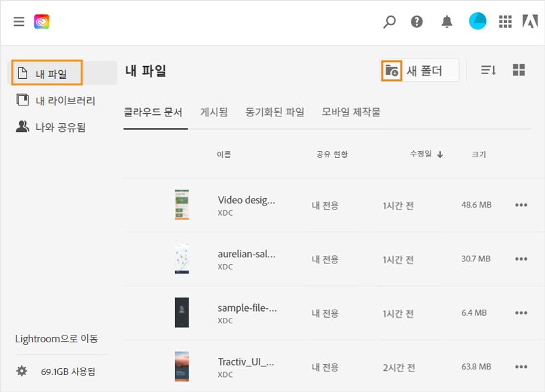Open the 모바일 제작물 tab
The width and height of the screenshot is (545, 392).
click(352, 111)
